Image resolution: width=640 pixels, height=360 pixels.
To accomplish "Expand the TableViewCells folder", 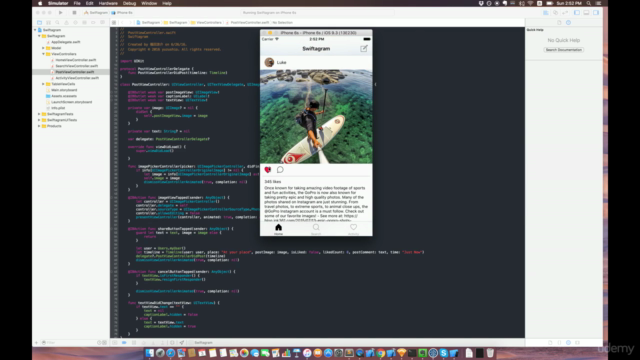I will (43, 84).
